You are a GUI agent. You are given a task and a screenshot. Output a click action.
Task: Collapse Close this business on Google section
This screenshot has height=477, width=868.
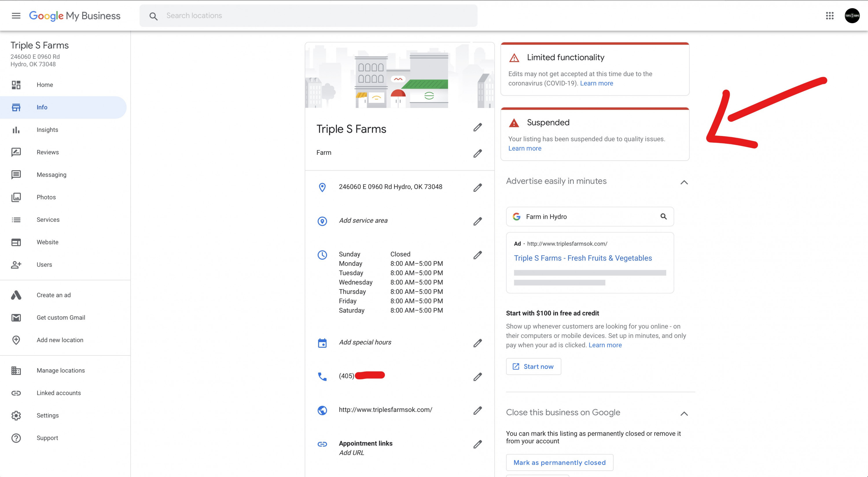(684, 414)
